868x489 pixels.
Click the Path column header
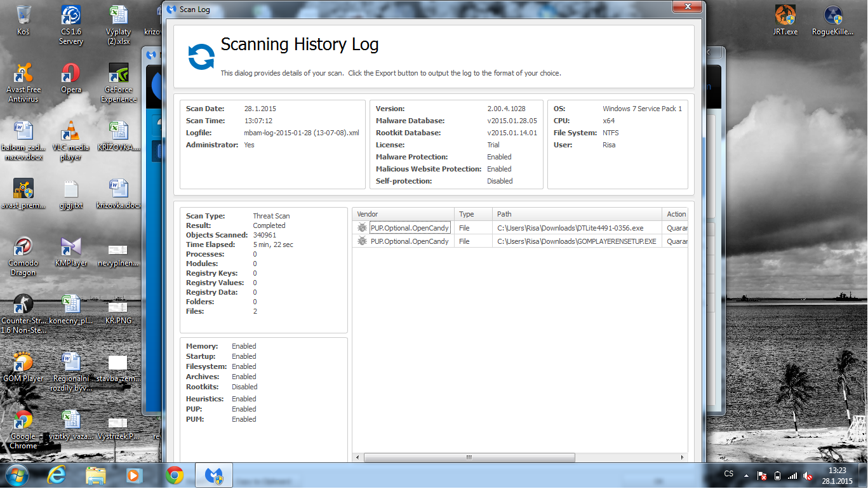coord(577,214)
